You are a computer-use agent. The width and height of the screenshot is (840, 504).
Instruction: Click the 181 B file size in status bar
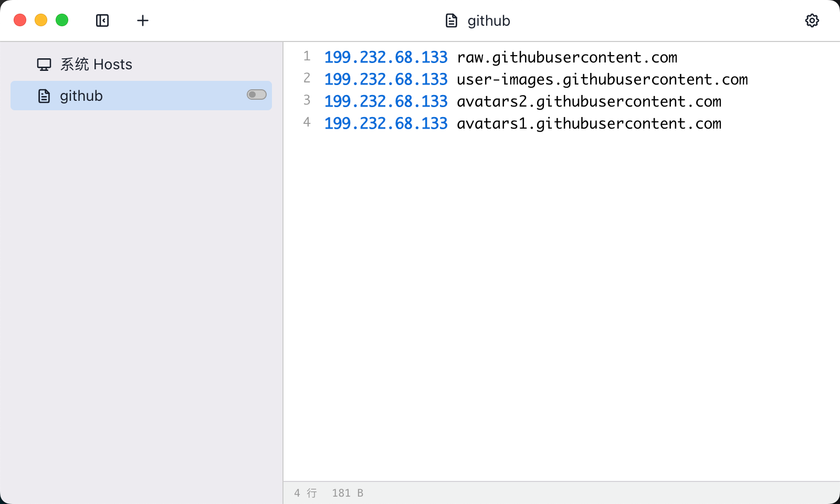point(348,493)
